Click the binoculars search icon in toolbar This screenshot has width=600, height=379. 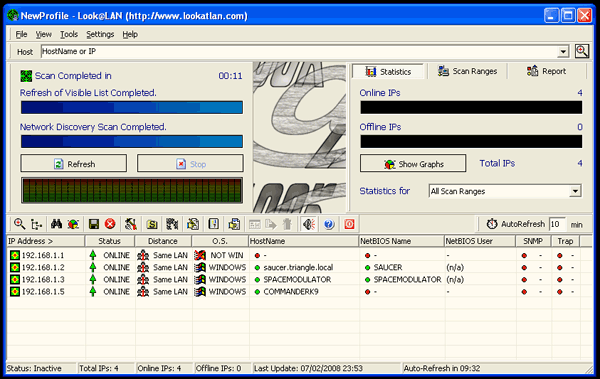tap(56, 224)
